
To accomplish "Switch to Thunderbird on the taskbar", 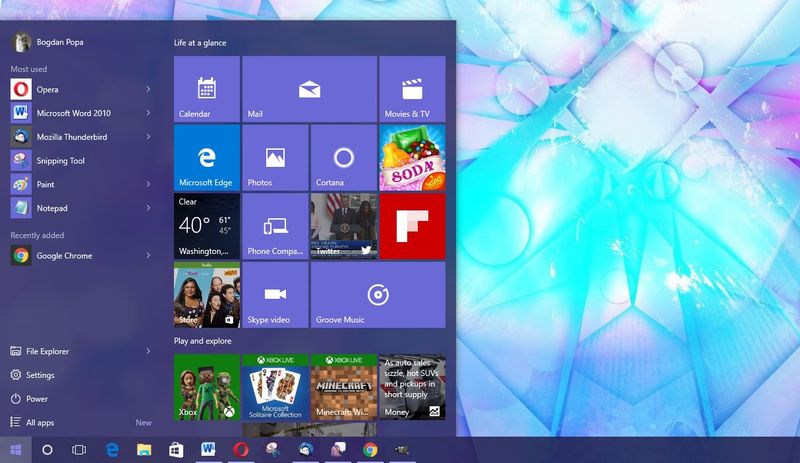I will (x=306, y=450).
